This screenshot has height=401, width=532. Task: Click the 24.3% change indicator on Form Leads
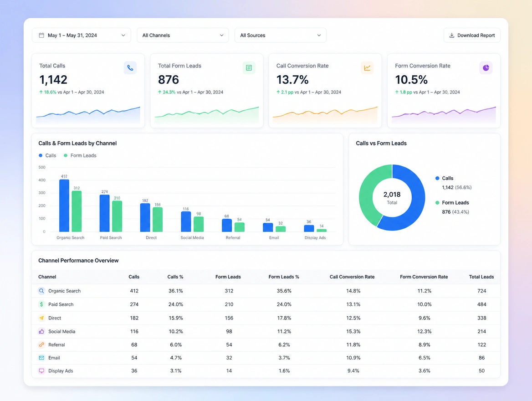click(167, 92)
